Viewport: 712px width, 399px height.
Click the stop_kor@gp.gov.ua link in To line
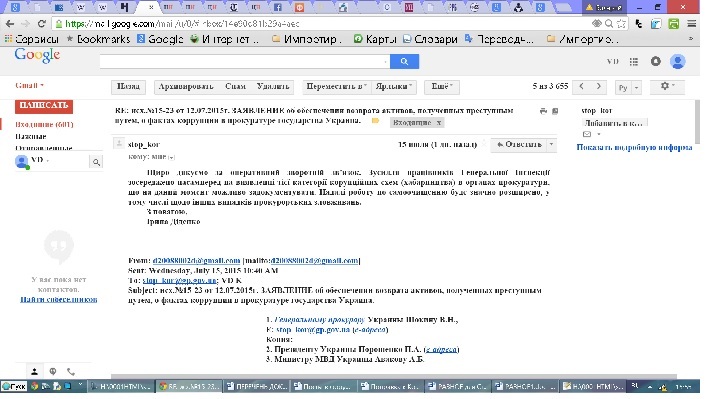[x=180, y=281]
